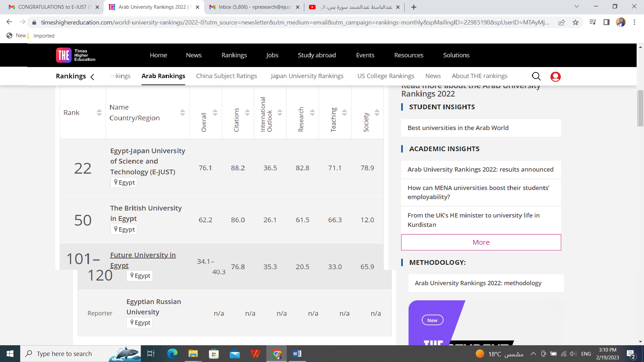
Task: Show hidden system tray icons chevron
Action: (x=533, y=354)
